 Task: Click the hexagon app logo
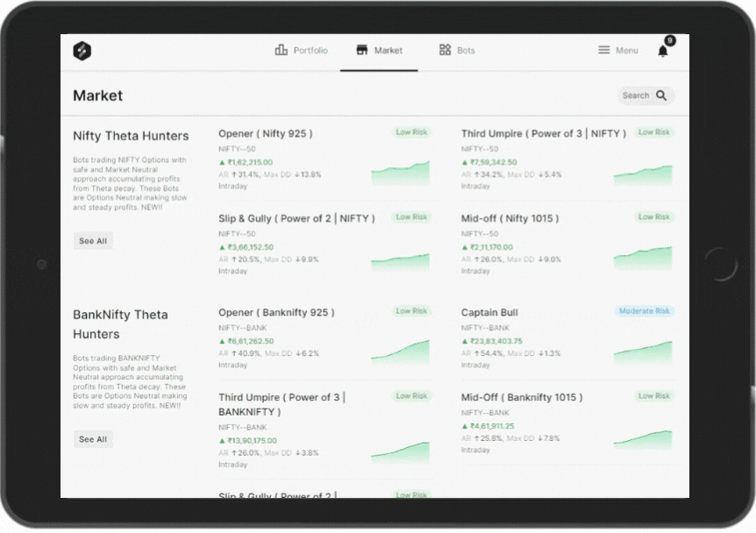(x=82, y=51)
